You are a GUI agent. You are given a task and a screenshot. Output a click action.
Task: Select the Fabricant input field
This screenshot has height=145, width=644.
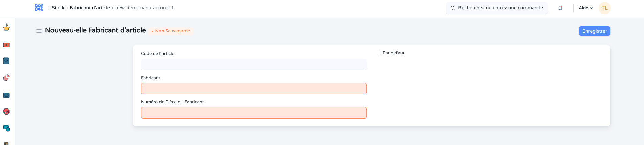(254, 89)
